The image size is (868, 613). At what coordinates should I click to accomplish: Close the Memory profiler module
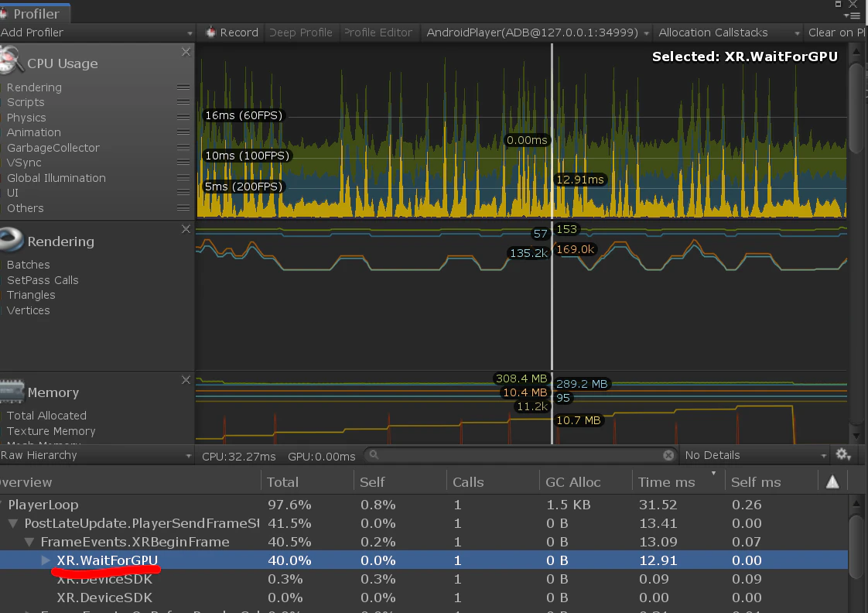click(x=186, y=379)
